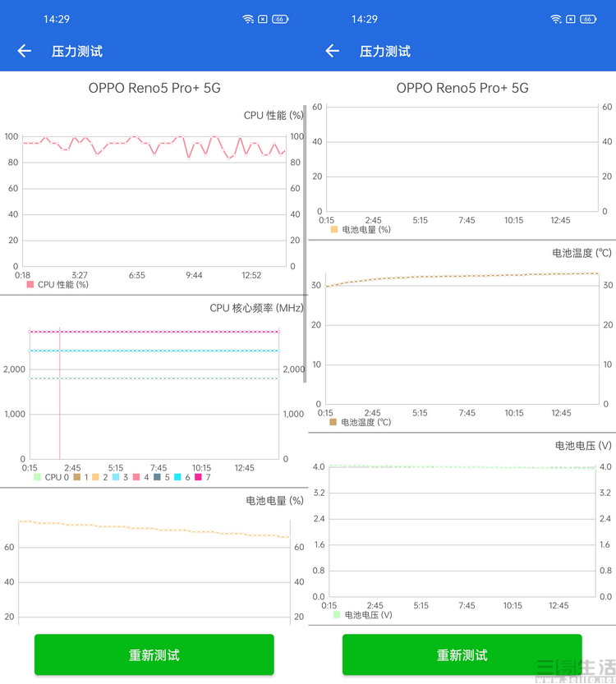Screen dimensions: 616x684
Task: Click right OPPO Reno5 Pro+ 5G device name
Action: (x=462, y=88)
